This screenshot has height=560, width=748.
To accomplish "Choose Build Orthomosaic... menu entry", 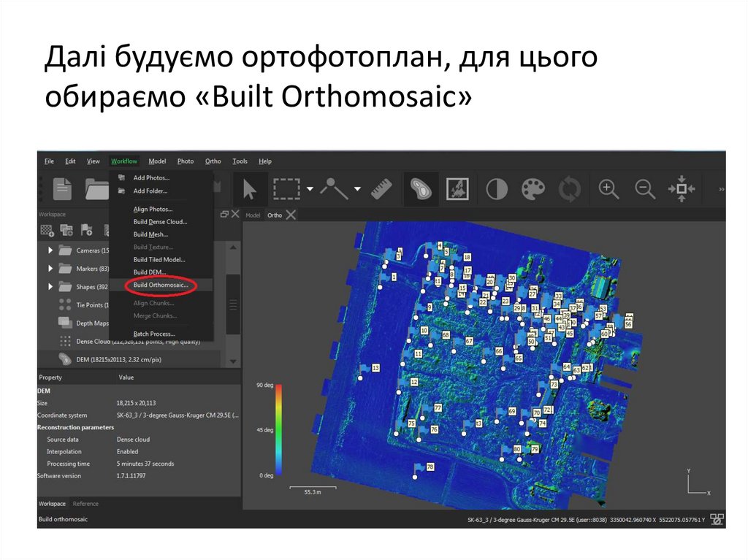I will 161,285.
